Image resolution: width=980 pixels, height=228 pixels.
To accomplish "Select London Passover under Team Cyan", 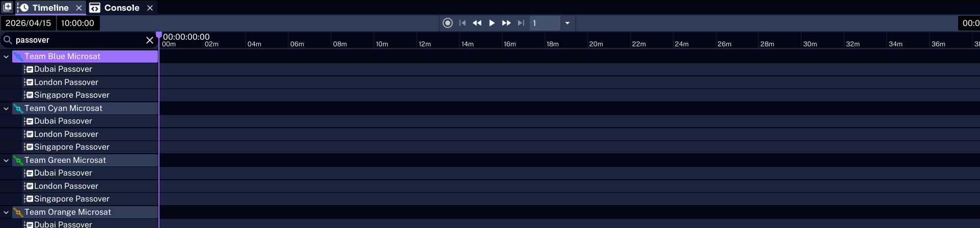I will pyautogui.click(x=90, y=134).
